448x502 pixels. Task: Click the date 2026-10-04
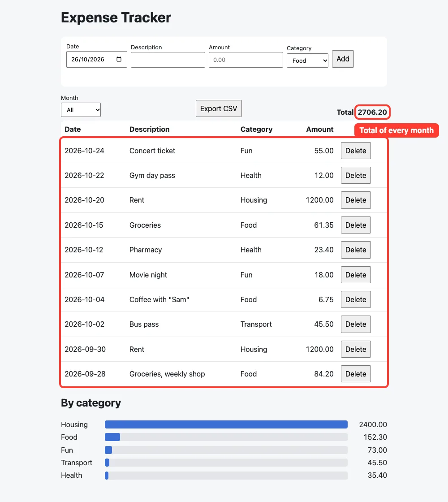[x=85, y=300]
